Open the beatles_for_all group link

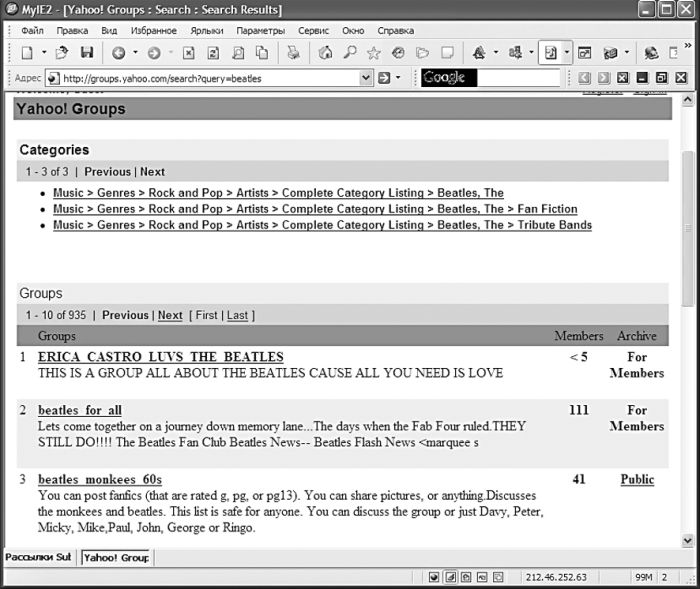tap(80, 410)
